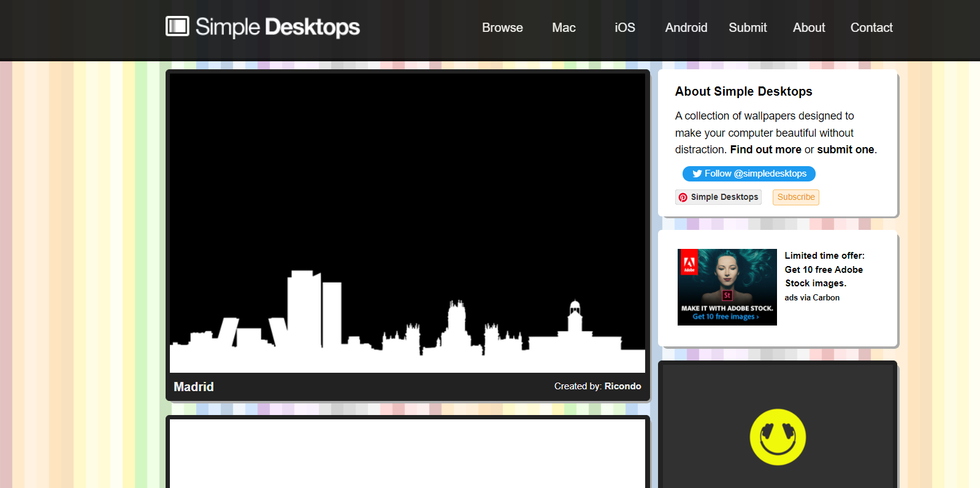
Task: Follow @simpledesktops on Twitter
Action: 749,173
